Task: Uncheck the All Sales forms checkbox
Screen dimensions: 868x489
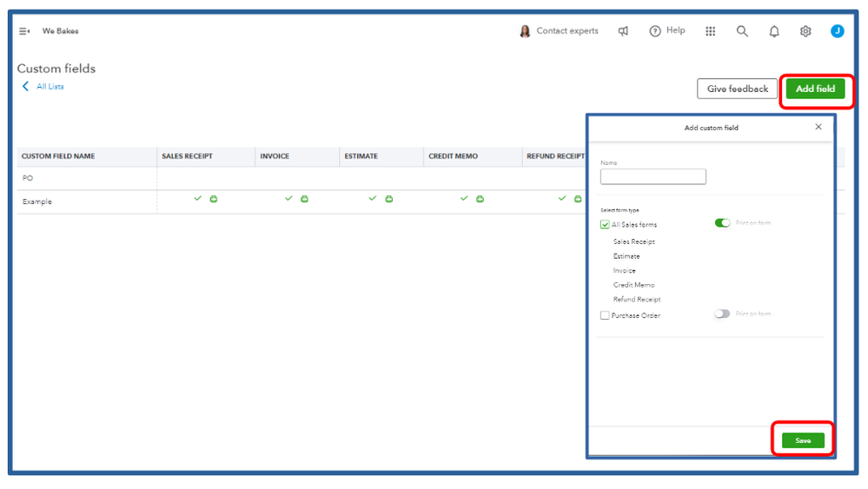Action: pos(605,225)
